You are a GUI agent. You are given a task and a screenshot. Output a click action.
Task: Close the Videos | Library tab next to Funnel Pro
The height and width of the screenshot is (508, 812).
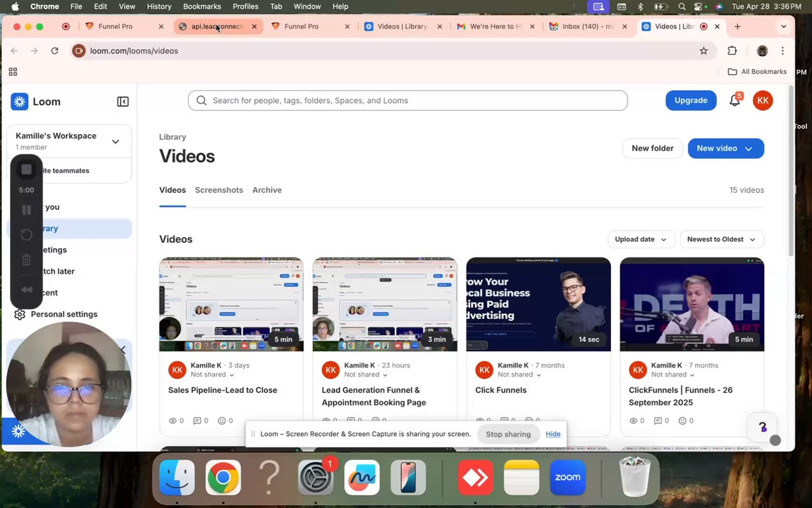coord(440,26)
